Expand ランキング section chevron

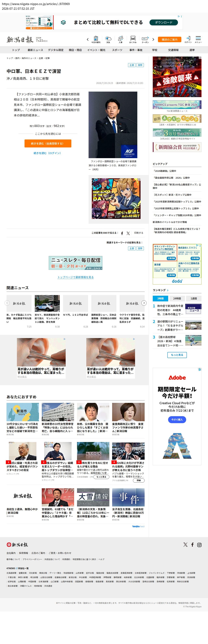click(x=167, y=290)
